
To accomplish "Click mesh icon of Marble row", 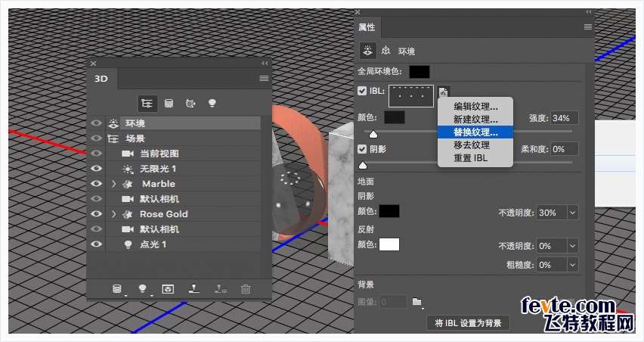I will (x=128, y=184).
